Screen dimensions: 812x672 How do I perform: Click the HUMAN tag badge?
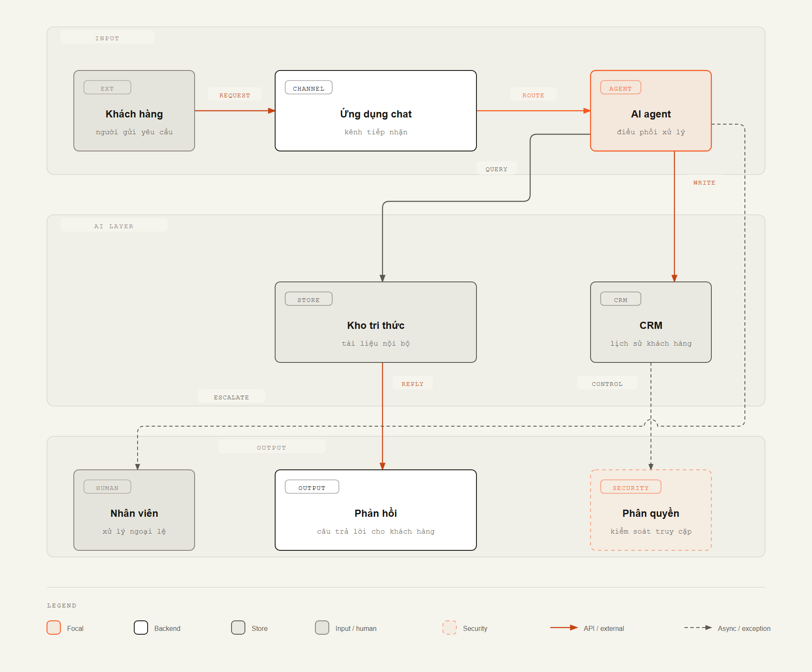pos(107,487)
